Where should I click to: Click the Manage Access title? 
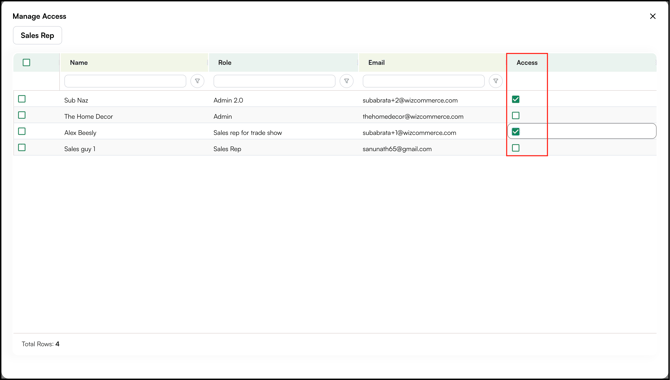click(39, 16)
